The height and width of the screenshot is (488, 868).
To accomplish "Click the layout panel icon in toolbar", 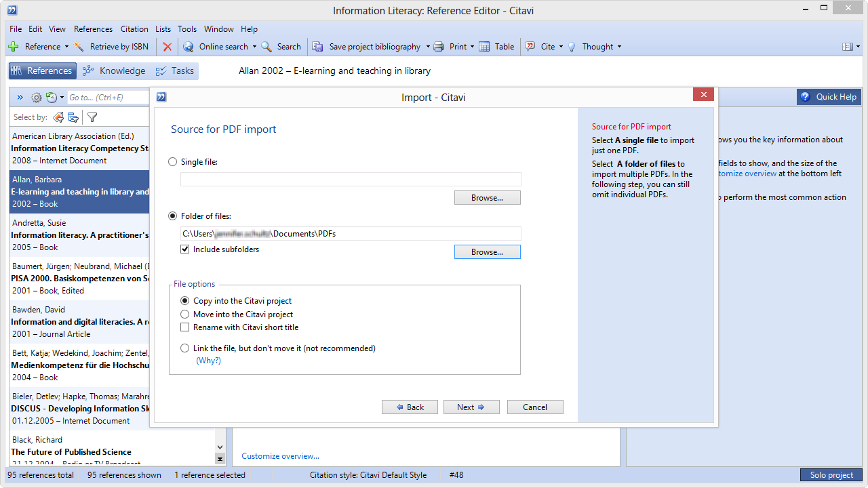I will tap(847, 47).
